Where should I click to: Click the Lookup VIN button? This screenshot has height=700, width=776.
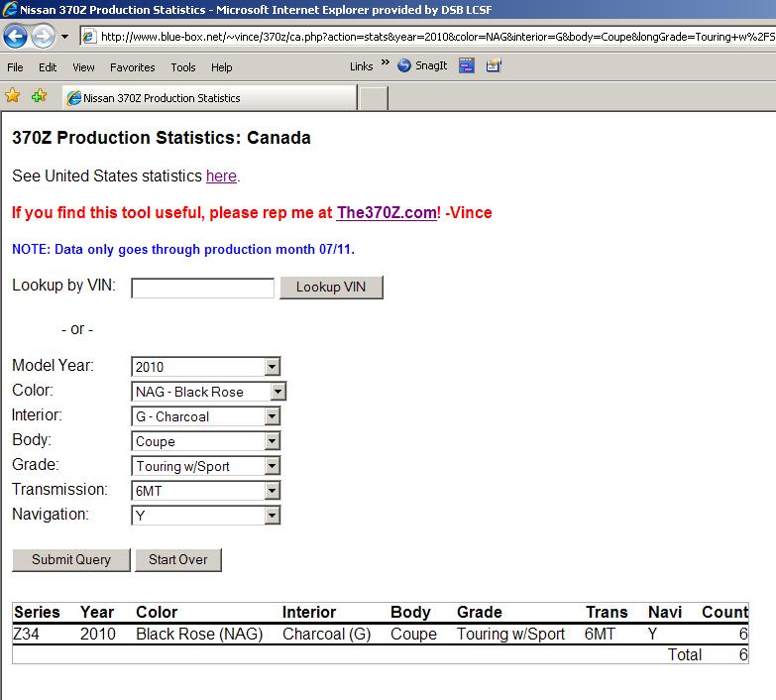(x=331, y=288)
